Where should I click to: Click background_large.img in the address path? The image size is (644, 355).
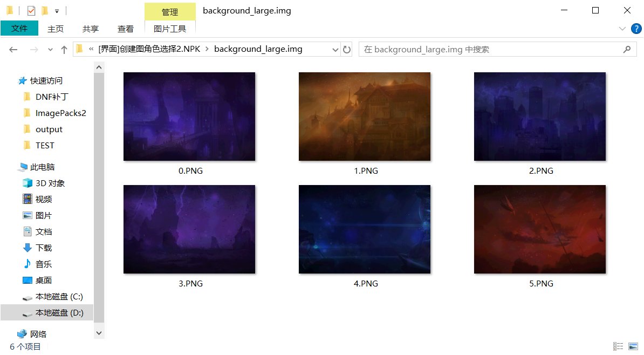click(x=258, y=49)
